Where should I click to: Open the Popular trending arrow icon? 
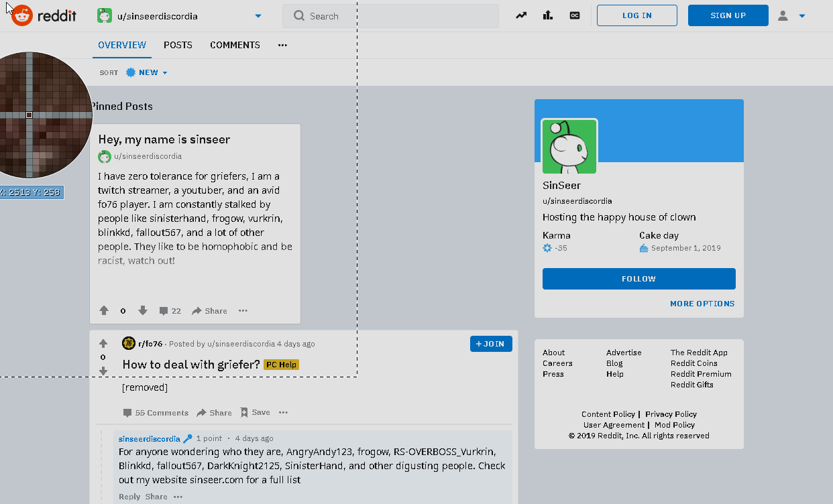pos(521,15)
